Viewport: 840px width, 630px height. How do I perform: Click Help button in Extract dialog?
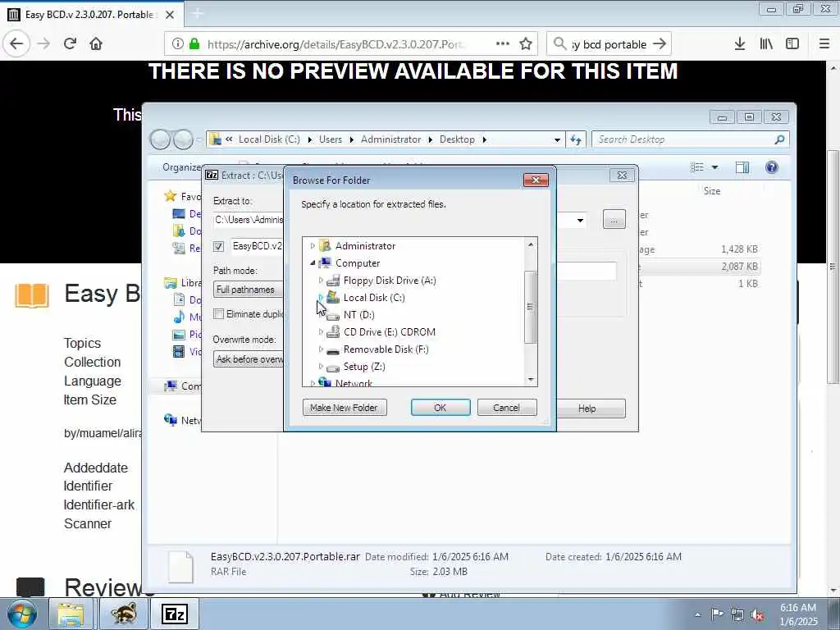[591, 409]
